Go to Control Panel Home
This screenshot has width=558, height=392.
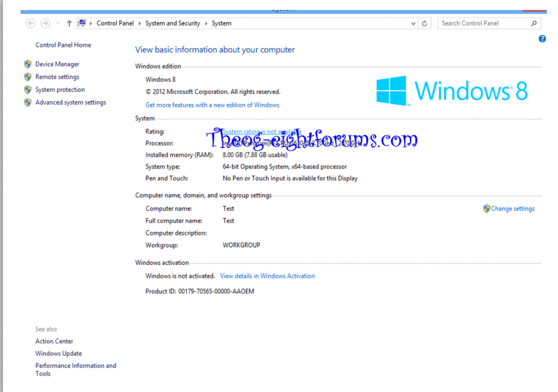pos(63,45)
